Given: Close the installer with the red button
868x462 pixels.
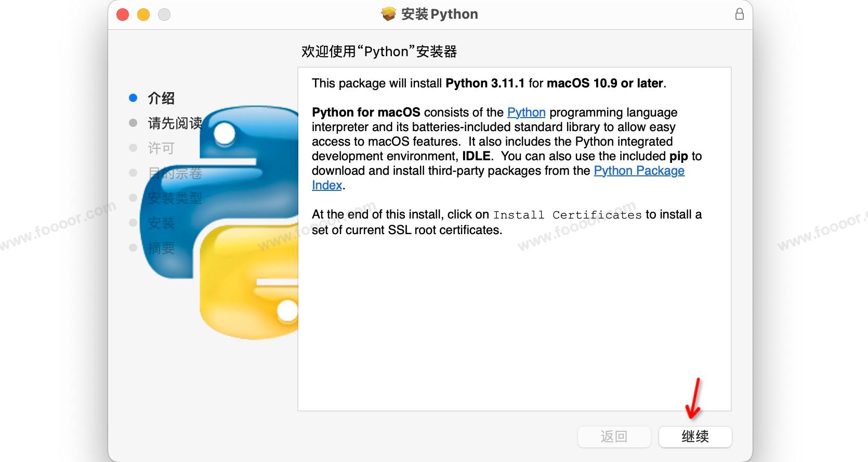Looking at the screenshot, I should coord(123,15).
